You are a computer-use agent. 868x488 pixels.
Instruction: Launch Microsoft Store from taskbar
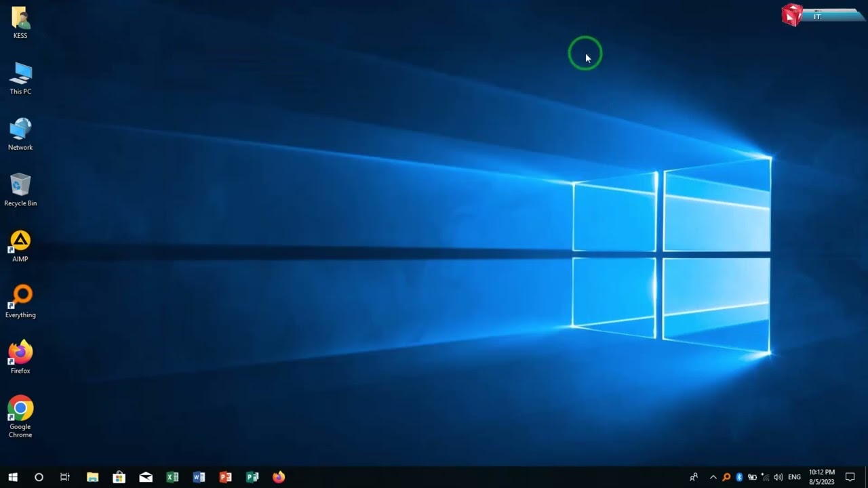pyautogui.click(x=119, y=477)
